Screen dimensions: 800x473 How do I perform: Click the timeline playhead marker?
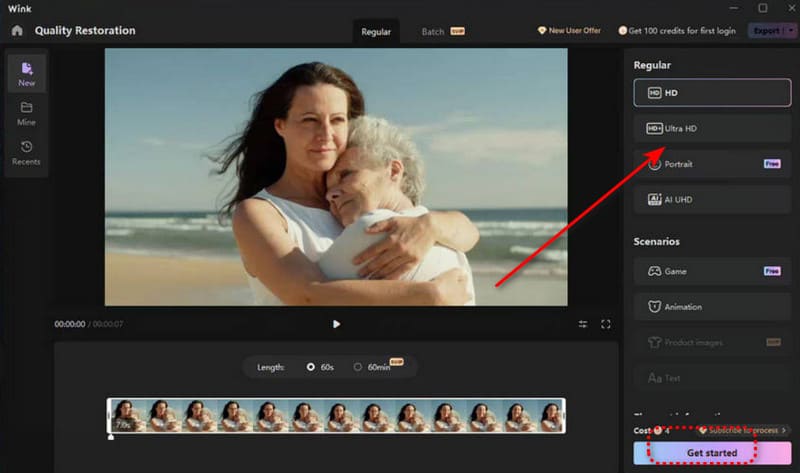tap(111, 437)
